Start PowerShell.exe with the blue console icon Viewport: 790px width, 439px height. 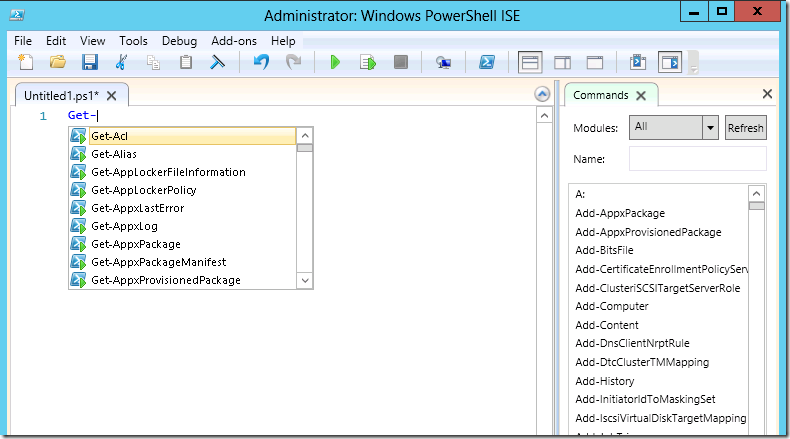pyautogui.click(x=487, y=62)
